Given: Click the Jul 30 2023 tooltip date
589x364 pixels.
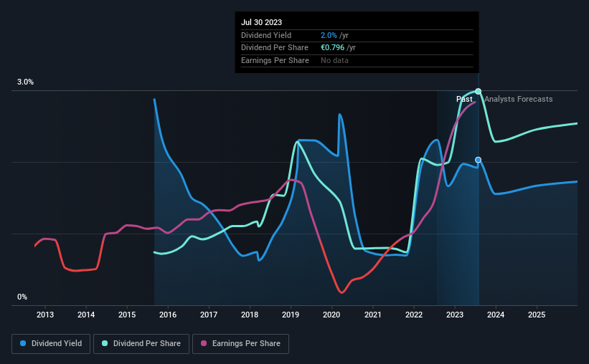Looking at the screenshot, I should coord(261,22).
